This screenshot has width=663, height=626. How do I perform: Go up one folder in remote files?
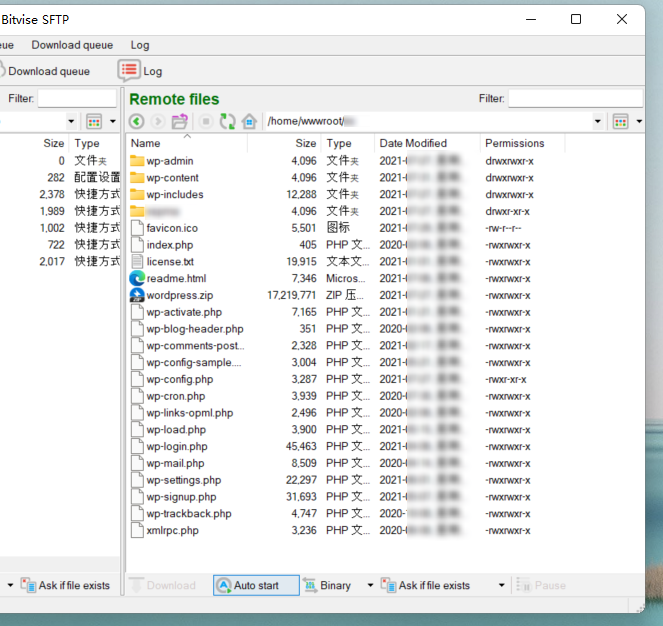coord(180,122)
